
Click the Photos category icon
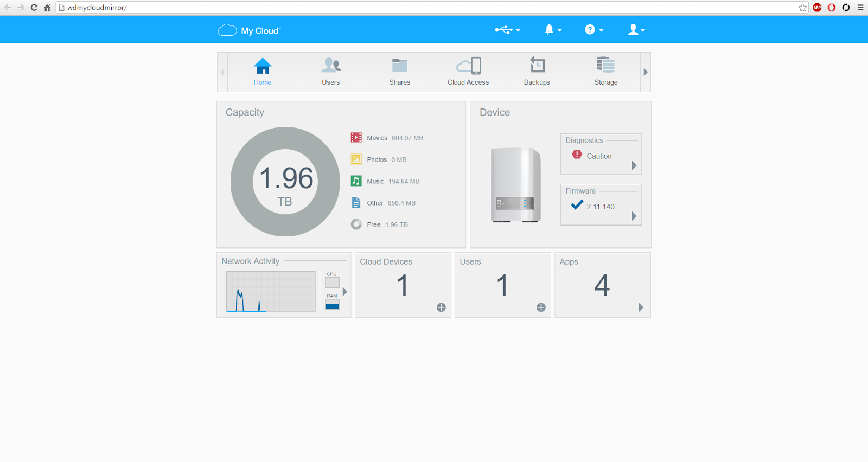tap(356, 159)
